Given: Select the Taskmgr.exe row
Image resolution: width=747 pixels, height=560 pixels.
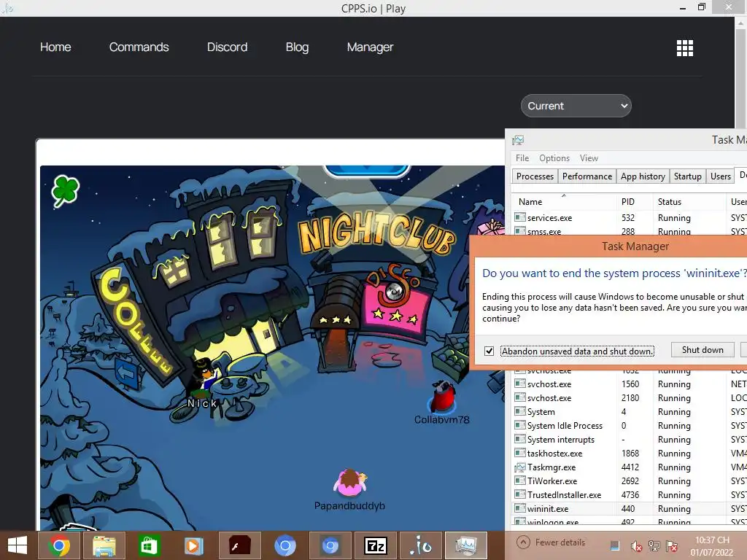Looking at the screenshot, I should click(630, 467).
